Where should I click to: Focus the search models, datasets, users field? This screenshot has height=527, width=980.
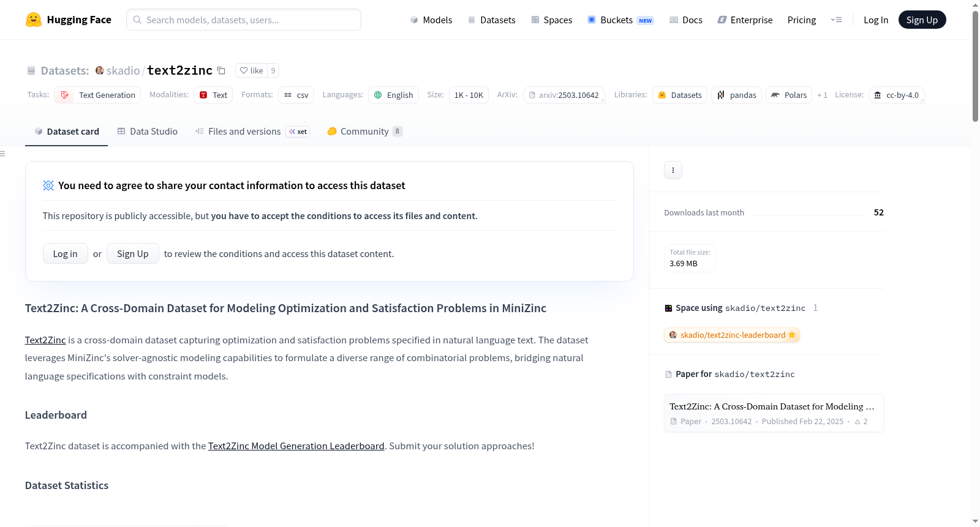244,20
